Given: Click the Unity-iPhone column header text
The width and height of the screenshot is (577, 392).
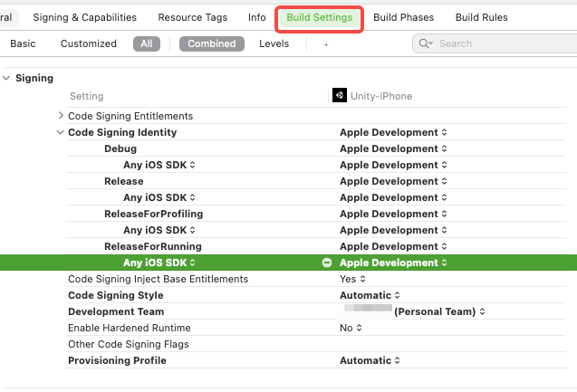Looking at the screenshot, I should tap(381, 96).
